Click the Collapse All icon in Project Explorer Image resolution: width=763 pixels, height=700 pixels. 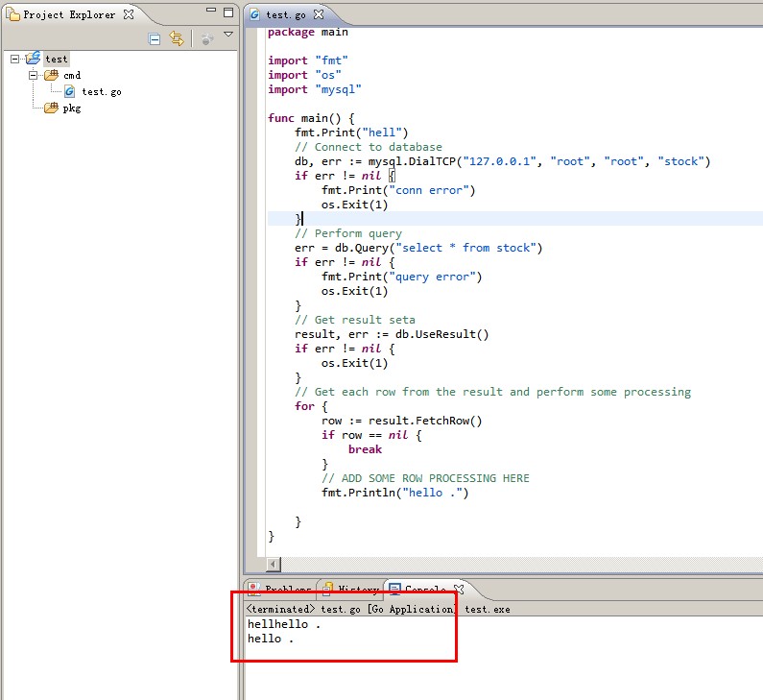(x=155, y=38)
